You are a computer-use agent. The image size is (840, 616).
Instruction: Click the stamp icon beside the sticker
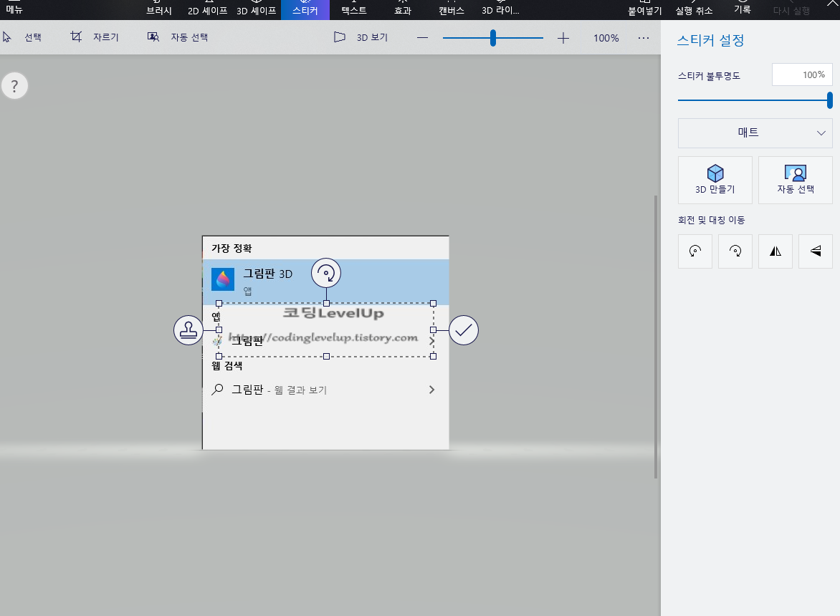pyautogui.click(x=188, y=330)
